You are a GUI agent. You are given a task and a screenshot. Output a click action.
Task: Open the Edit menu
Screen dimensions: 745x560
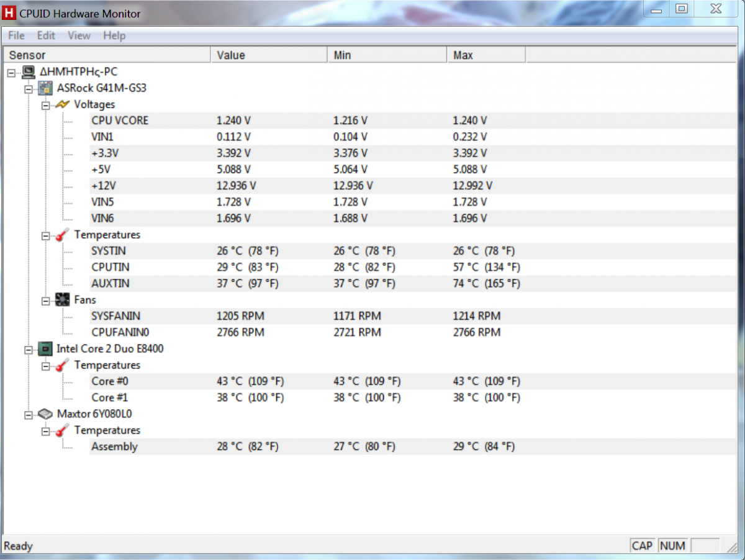tap(46, 35)
